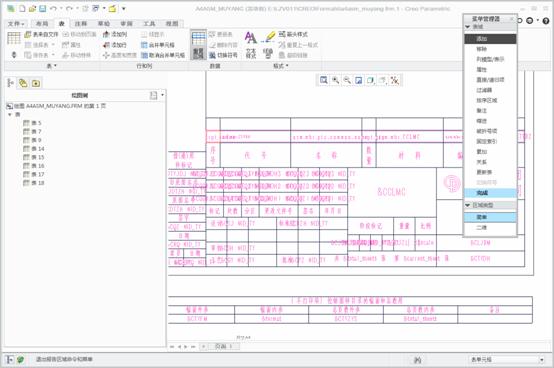Image resolution: width=554 pixels, height=368 pixels.
Task: Click the last icon in graphics toolbar
Action: pyautogui.click(x=395, y=80)
